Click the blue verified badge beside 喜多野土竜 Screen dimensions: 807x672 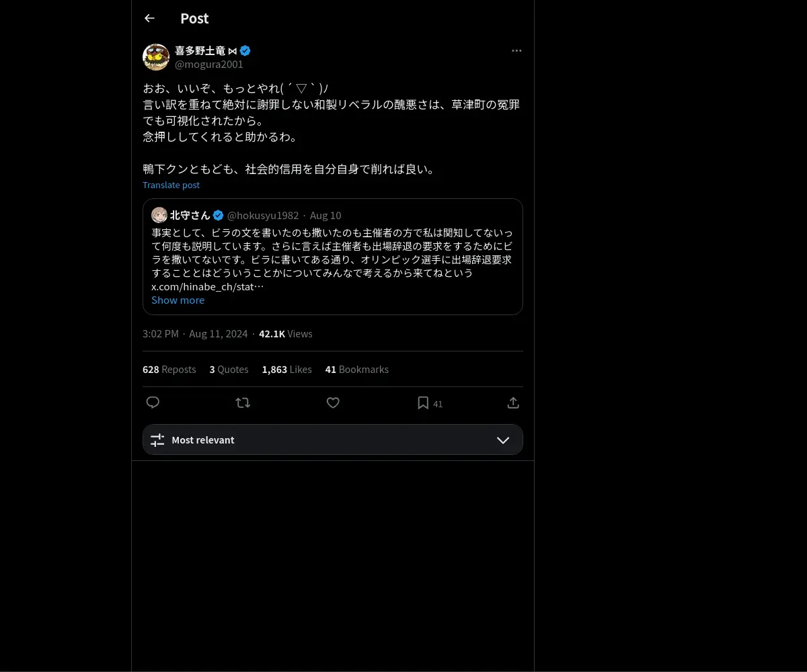245,50
